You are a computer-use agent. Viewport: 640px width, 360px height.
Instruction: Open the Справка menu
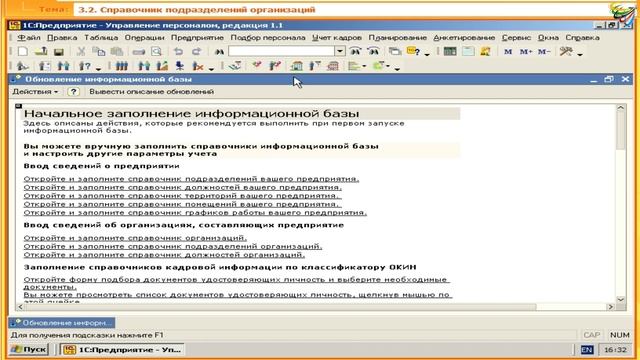582,38
